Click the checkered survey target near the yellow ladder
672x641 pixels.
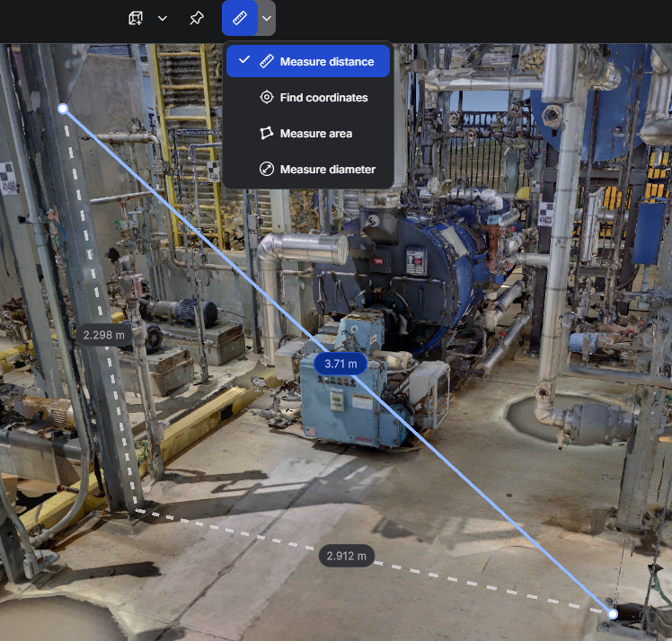pos(214,171)
